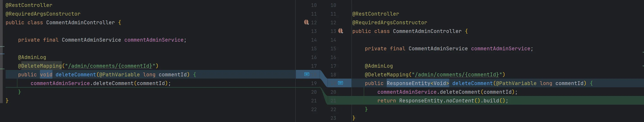
Task: Click the inserted line number 21 in the green gutter
Action: (x=333, y=101)
